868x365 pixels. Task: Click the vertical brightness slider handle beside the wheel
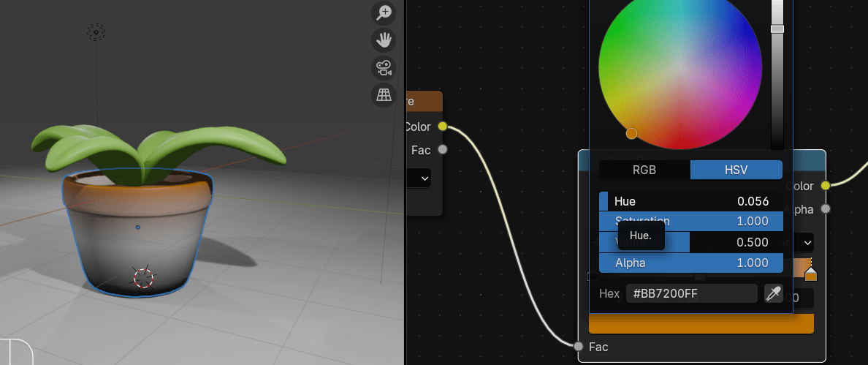click(x=777, y=29)
